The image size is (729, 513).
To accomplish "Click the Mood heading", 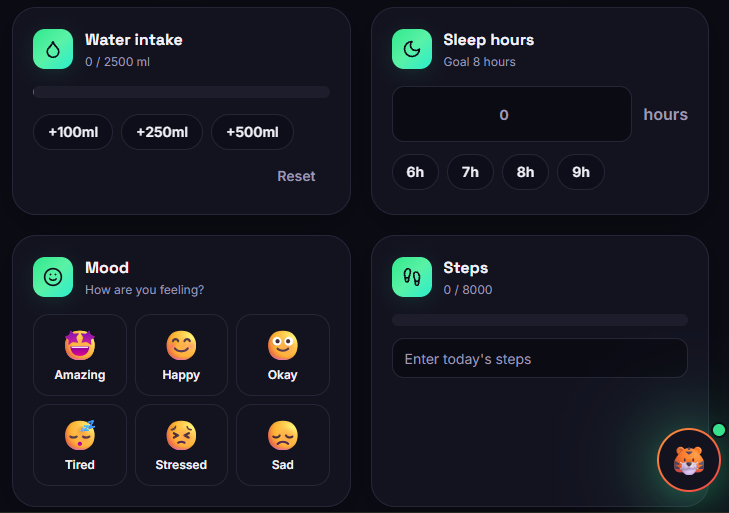I will click(107, 268).
